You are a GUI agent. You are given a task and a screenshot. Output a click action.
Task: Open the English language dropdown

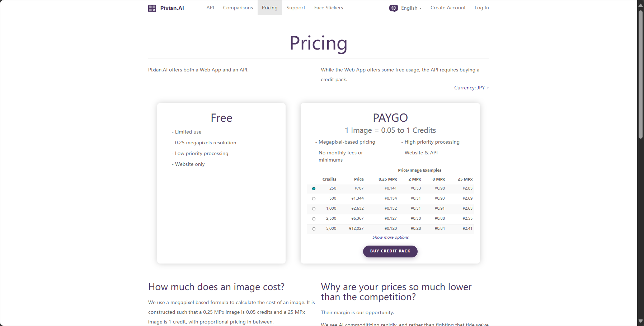pyautogui.click(x=411, y=8)
